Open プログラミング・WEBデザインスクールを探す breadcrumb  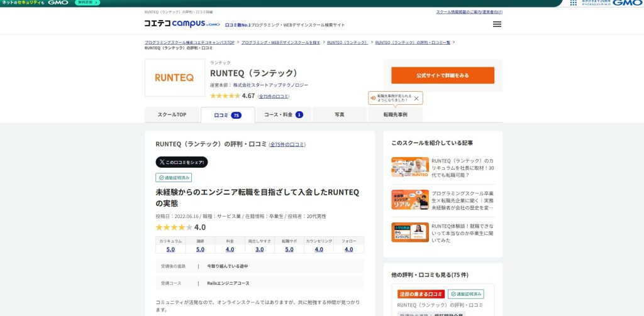(280, 42)
